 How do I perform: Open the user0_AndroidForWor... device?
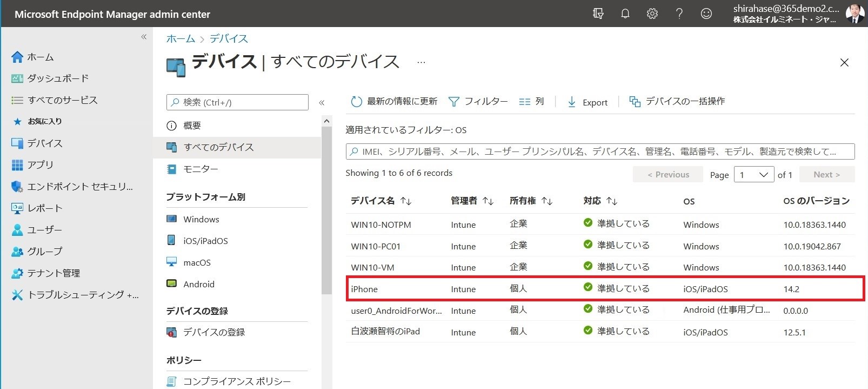click(397, 311)
